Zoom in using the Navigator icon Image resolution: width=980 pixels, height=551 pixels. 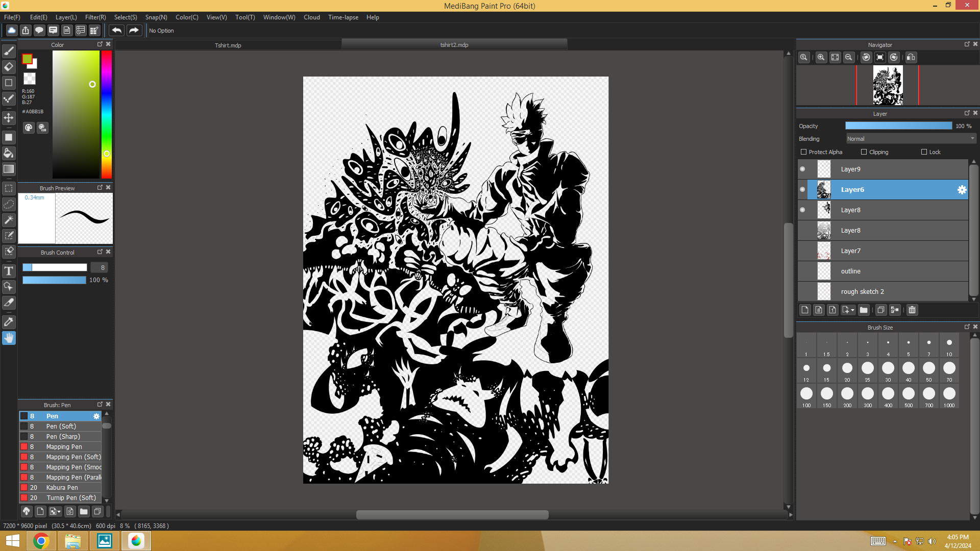click(x=821, y=57)
